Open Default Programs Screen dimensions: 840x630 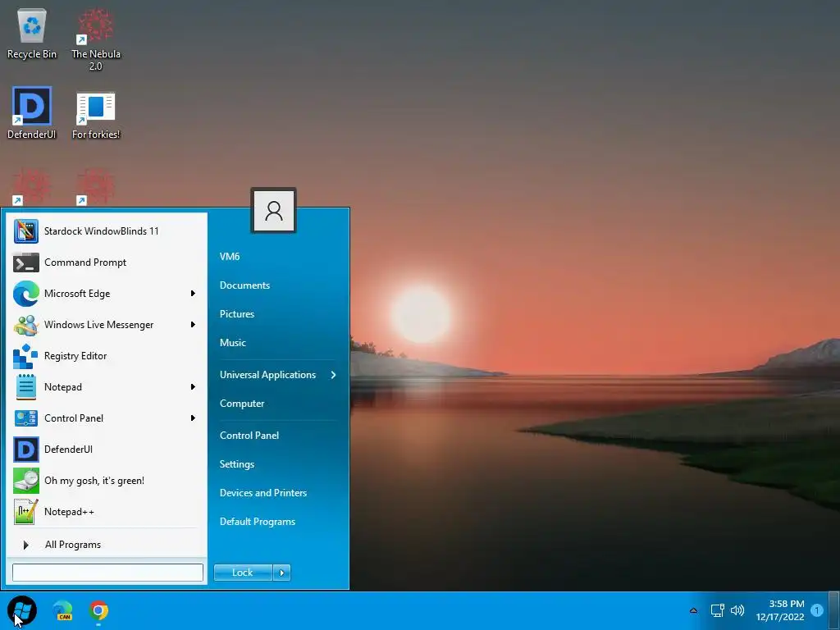coord(257,522)
